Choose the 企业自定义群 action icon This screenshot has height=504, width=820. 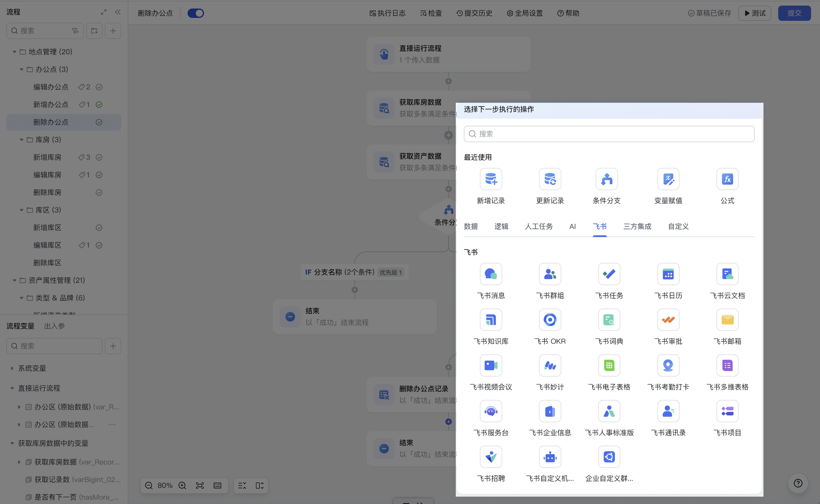tap(609, 457)
